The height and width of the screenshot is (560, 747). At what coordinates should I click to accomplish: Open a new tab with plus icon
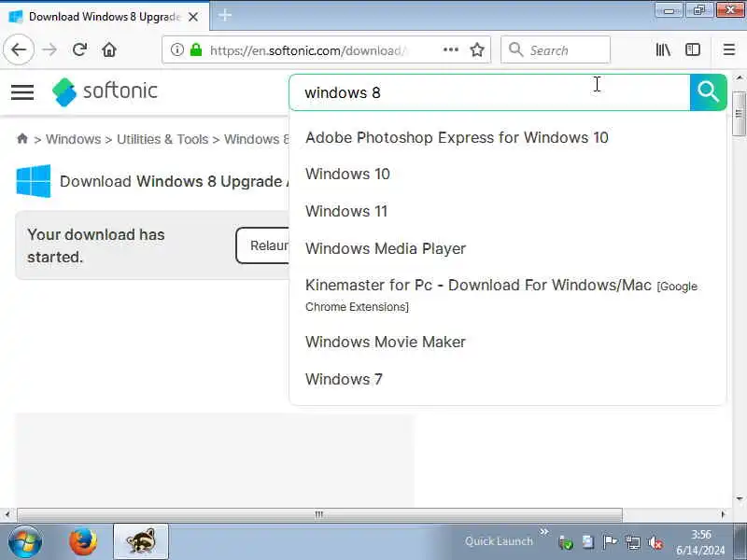[x=225, y=15]
